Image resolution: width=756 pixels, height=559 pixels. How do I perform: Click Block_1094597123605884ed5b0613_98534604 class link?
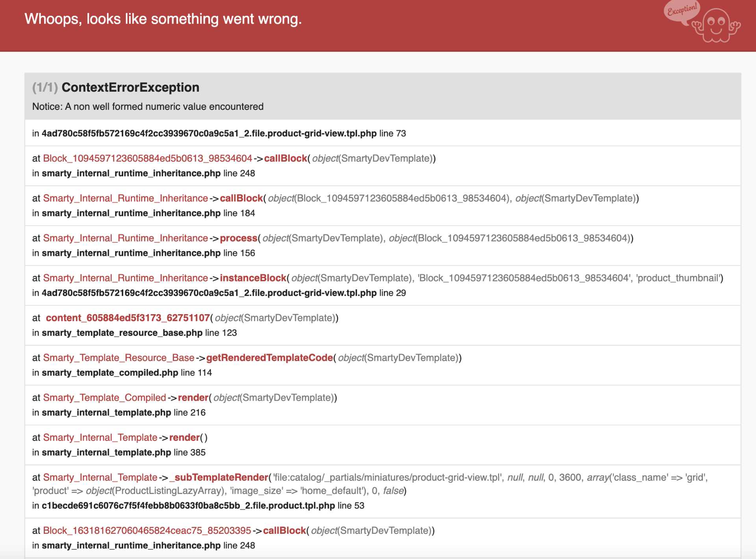point(147,158)
